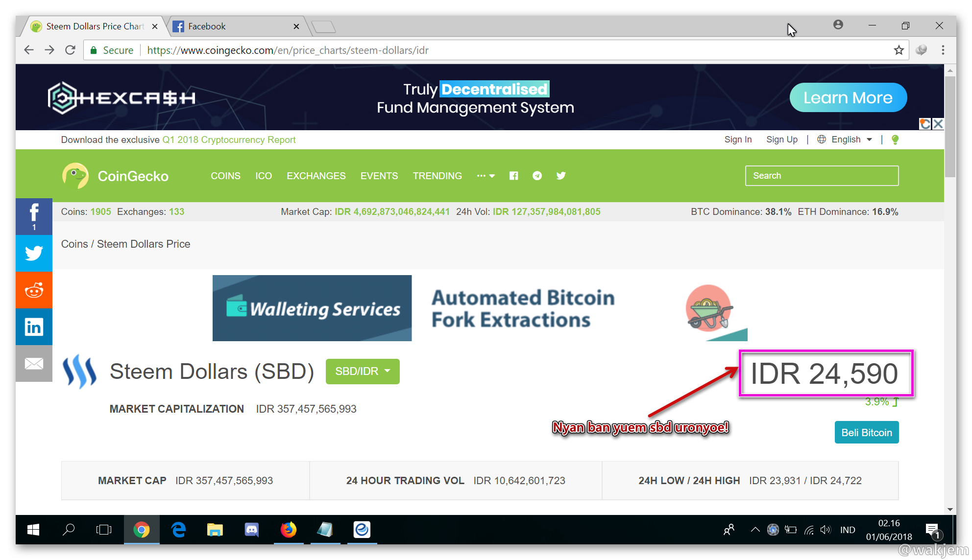Screen dimensions: 972x560
Task: Click the Beli Bitcoin button
Action: click(x=867, y=432)
